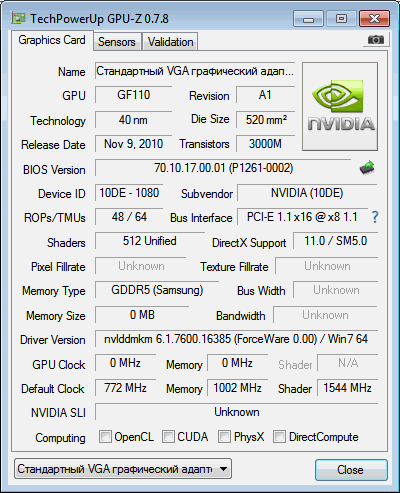The width and height of the screenshot is (400, 493).
Task: Click the Revision value A1
Action: point(266,95)
